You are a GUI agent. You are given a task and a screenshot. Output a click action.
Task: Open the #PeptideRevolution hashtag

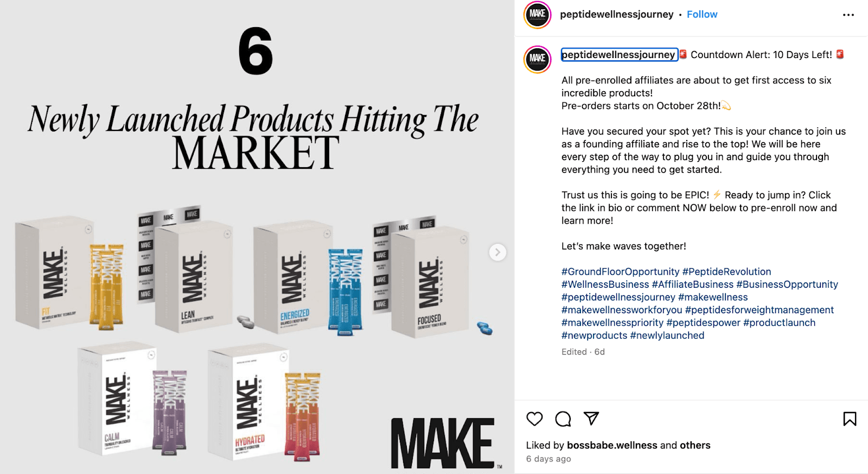click(x=726, y=271)
